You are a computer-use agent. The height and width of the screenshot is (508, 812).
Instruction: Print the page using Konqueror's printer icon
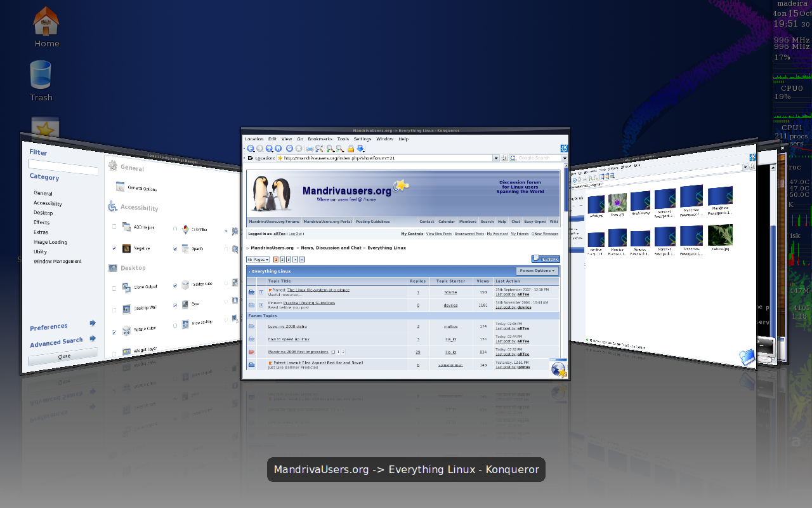[310, 149]
